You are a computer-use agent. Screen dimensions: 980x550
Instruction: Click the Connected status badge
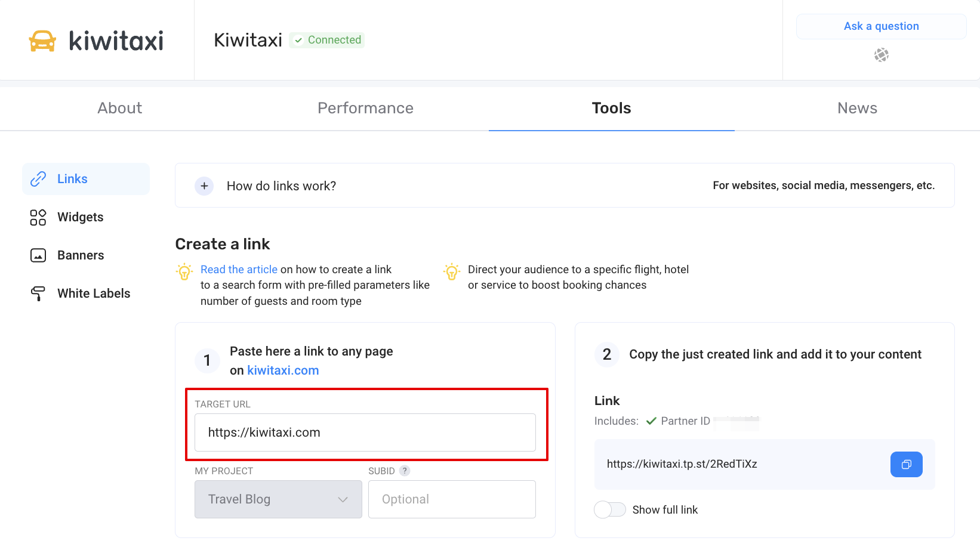[x=327, y=40]
